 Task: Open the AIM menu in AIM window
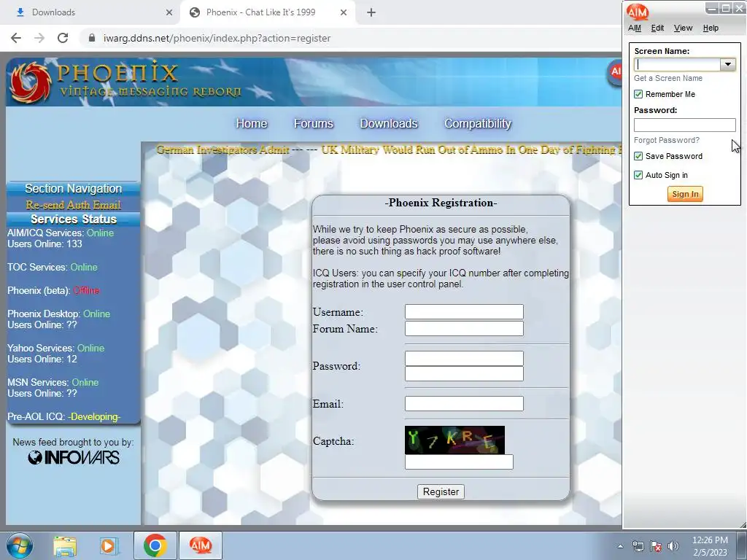(x=635, y=28)
